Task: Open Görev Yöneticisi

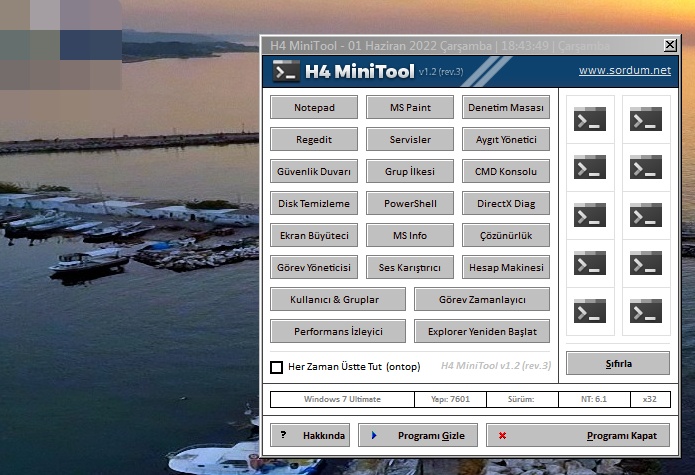Action: (x=314, y=267)
